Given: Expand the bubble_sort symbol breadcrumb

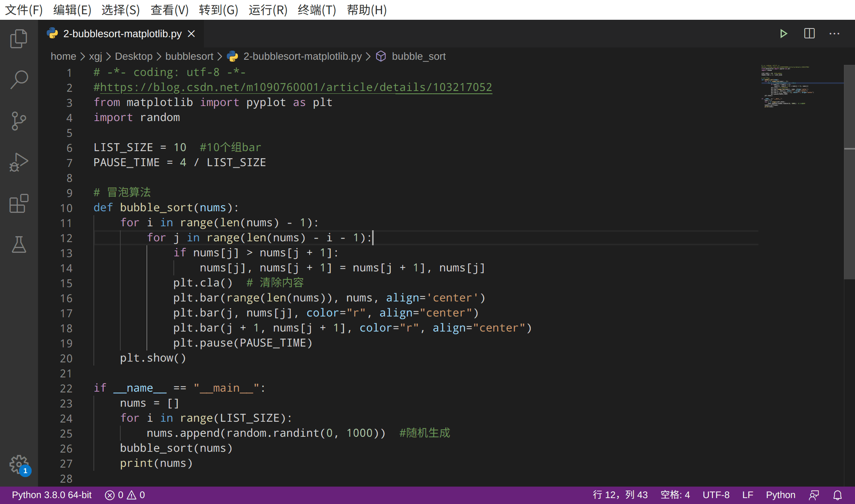Looking at the screenshot, I should (x=418, y=56).
